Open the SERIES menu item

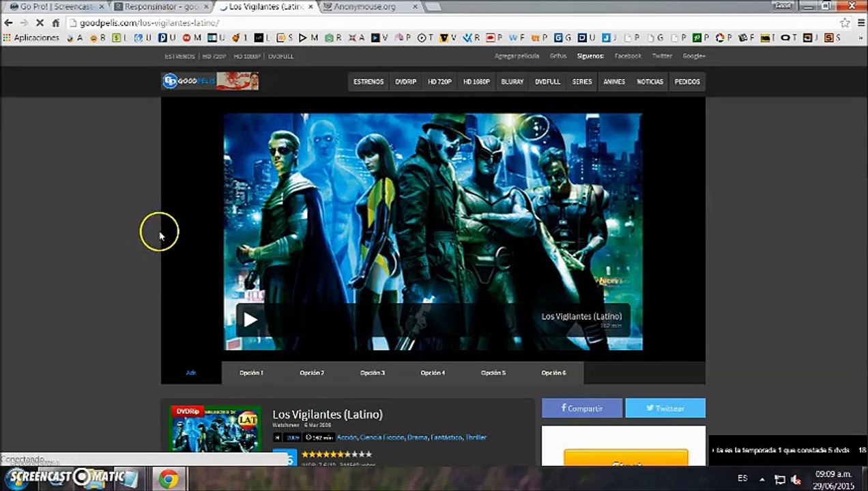[582, 82]
